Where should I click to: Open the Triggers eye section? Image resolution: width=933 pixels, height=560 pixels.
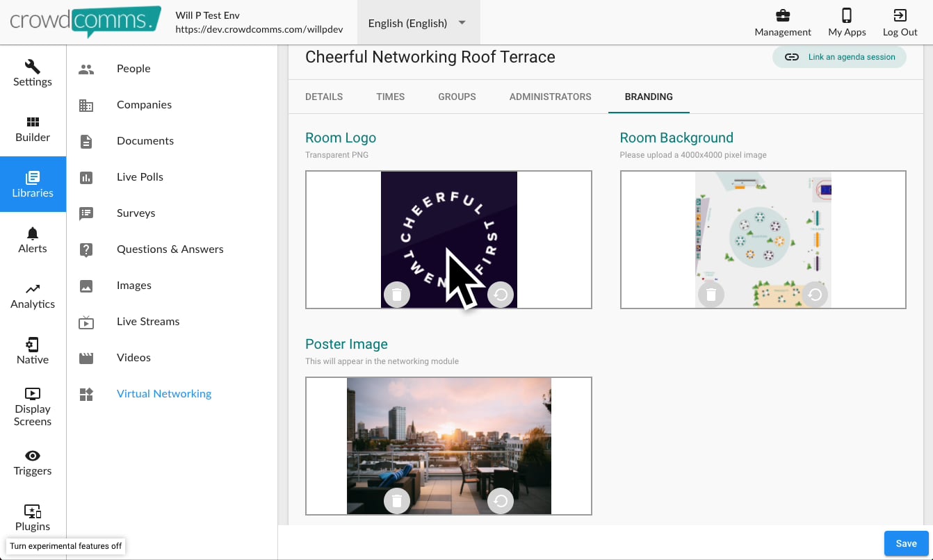click(33, 462)
